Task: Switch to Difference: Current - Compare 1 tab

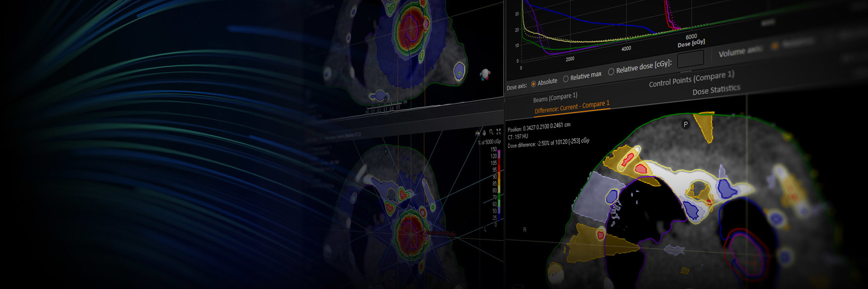Action: (572, 107)
